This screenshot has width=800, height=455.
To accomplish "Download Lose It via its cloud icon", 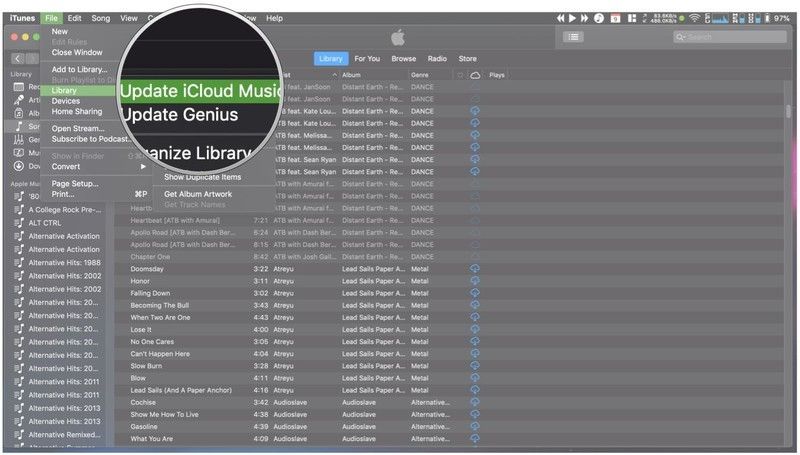I will (474, 329).
